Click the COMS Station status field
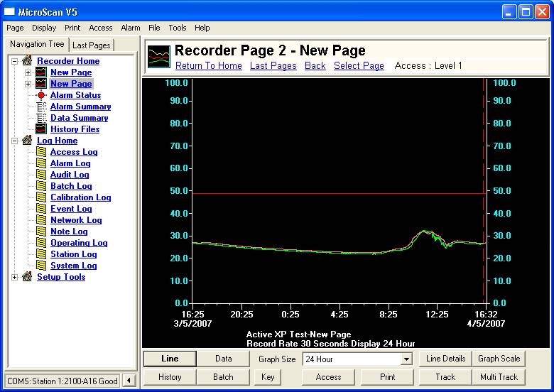554x392 pixels. pyautogui.click(x=63, y=381)
